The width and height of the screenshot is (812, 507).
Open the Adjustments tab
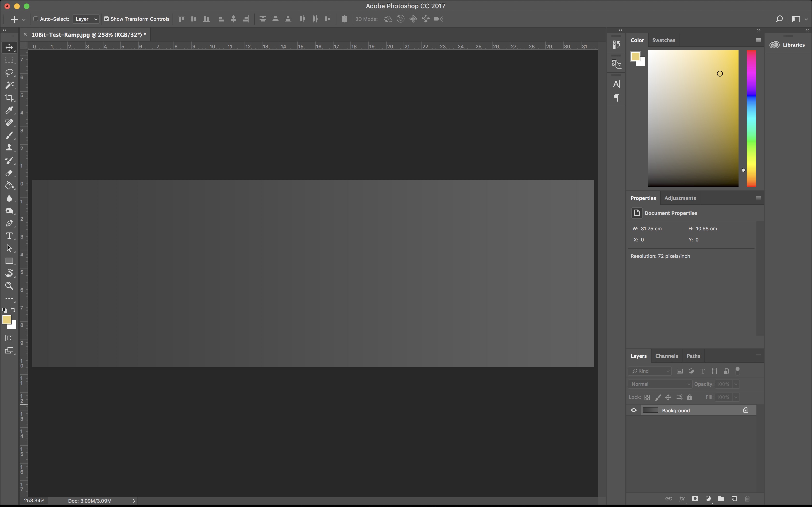pyautogui.click(x=680, y=198)
